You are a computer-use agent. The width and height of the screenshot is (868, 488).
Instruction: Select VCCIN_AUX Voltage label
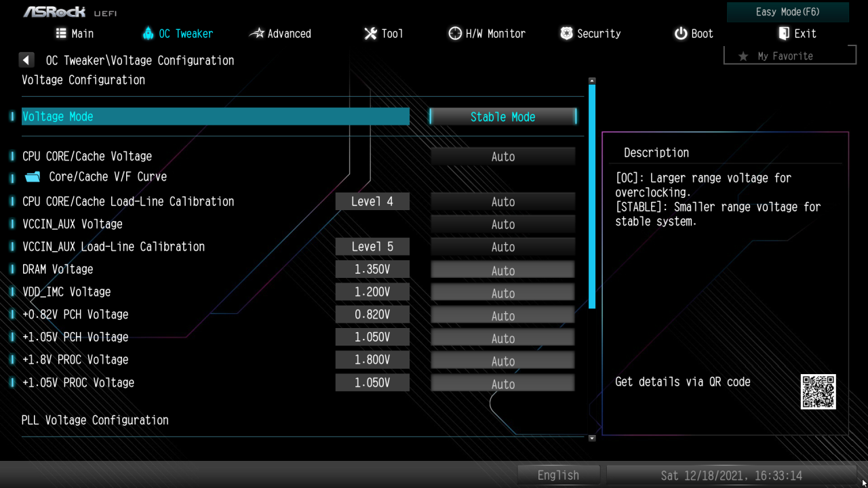(x=73, y=224)
